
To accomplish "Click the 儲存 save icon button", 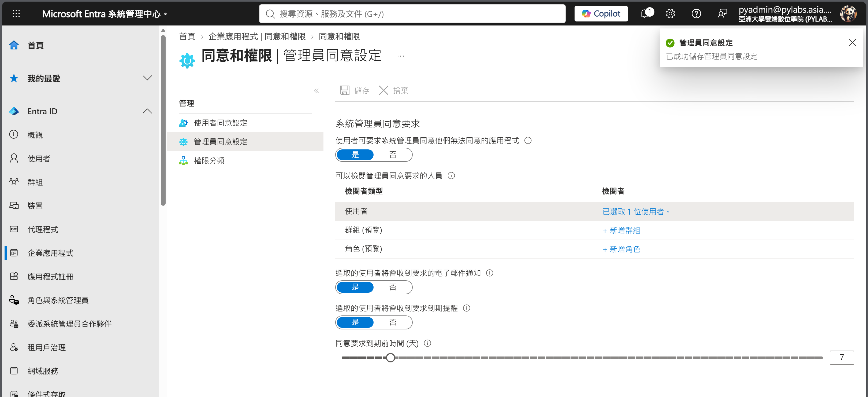I will point(355,90).
